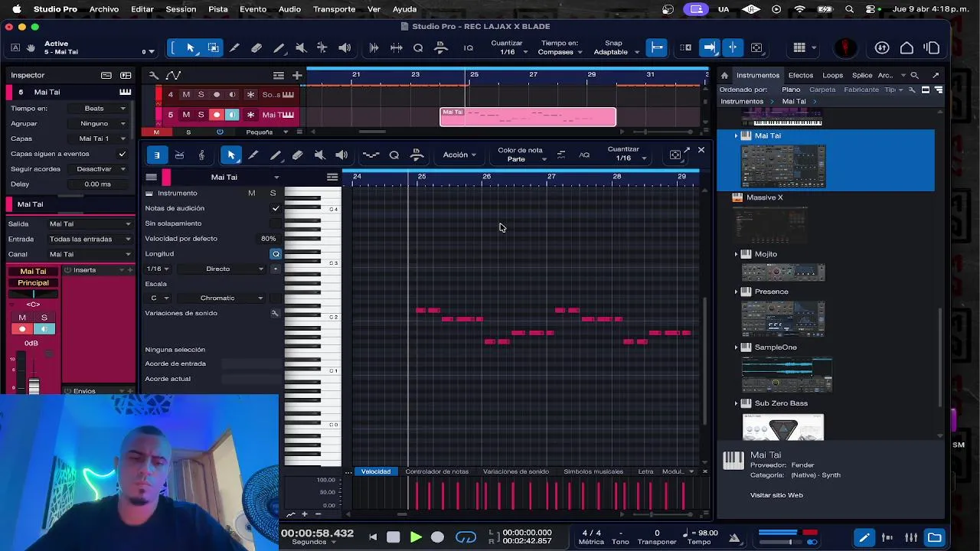Select the Listen speaker tool in main toolbar
The width and height of the screenshot is (980, 551).
pyautogui.click(x=345, y=47)
